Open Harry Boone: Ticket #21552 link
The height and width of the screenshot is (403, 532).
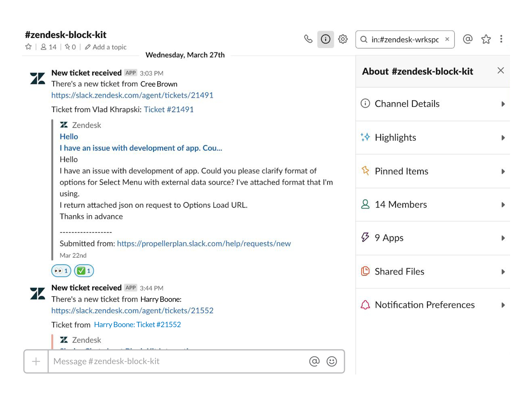tap(138, 325)
